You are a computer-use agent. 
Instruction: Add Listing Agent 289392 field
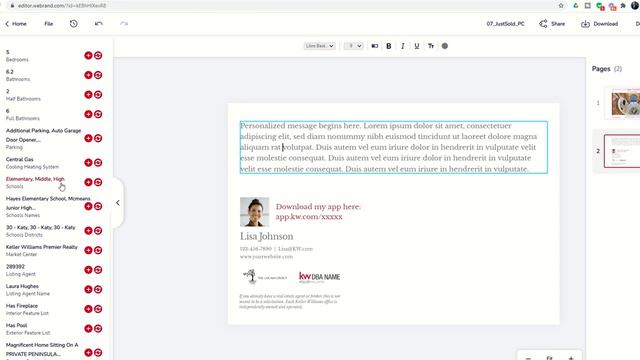(88, 270)
